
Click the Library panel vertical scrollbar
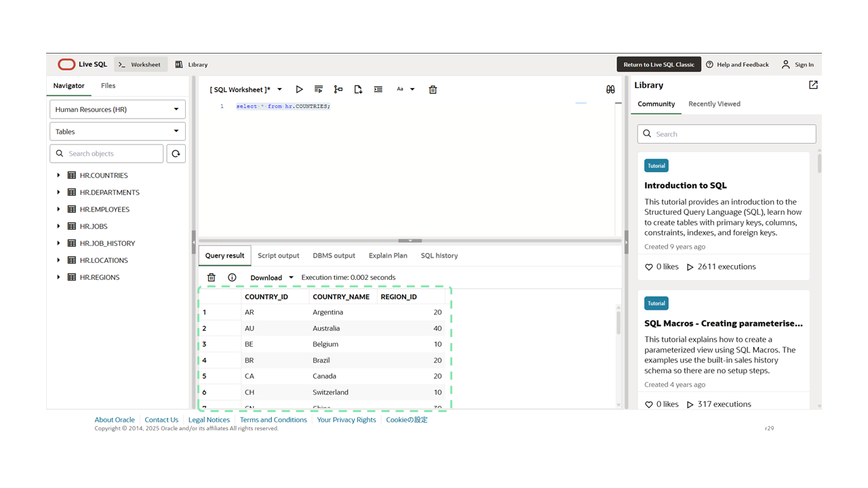coord(819,163)
